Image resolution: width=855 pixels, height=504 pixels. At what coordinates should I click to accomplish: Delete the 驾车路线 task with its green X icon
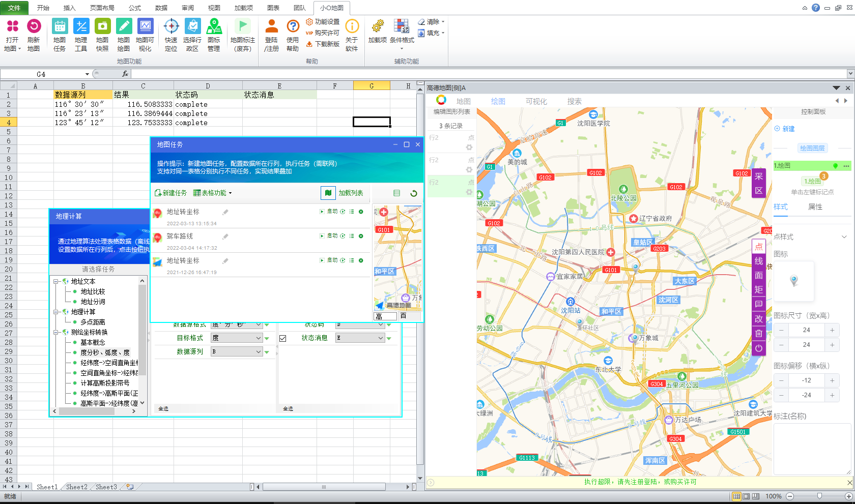361,236
